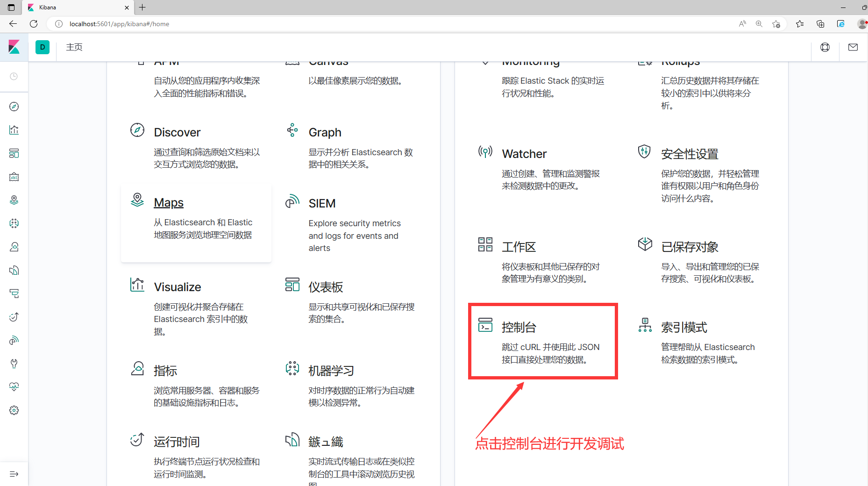
Task: Select the Kibana browser tab
Action: tap(78, 7)
